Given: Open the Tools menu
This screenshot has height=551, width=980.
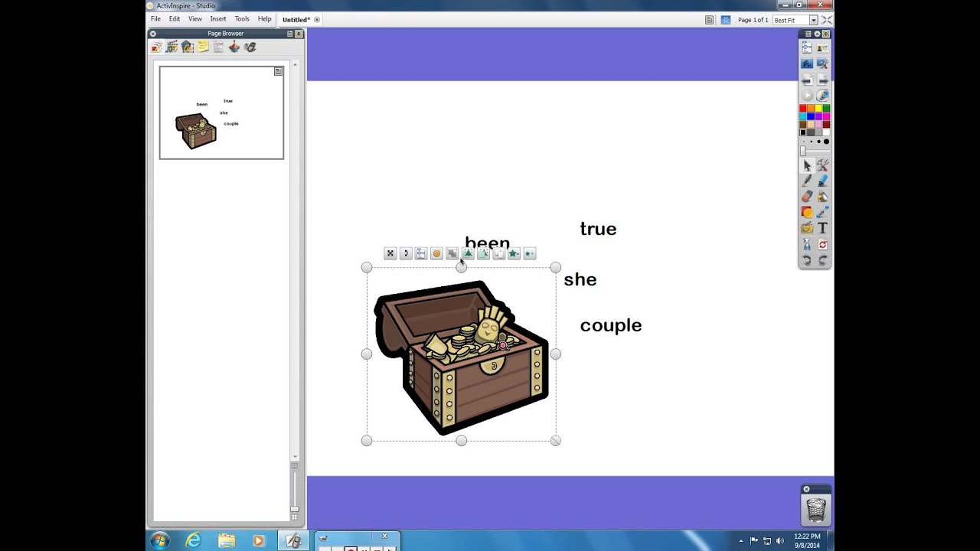Looking at the screenshot, I should coord(242,19).
